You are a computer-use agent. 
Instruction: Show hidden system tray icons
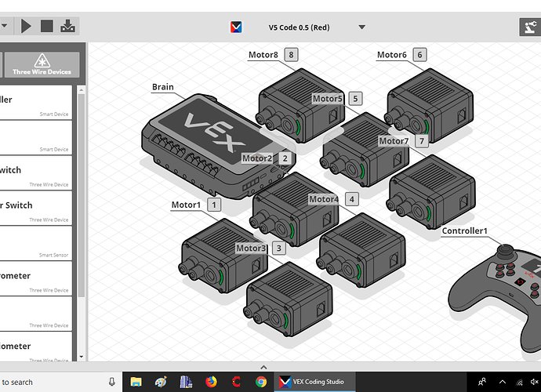[x=503, y=382]
